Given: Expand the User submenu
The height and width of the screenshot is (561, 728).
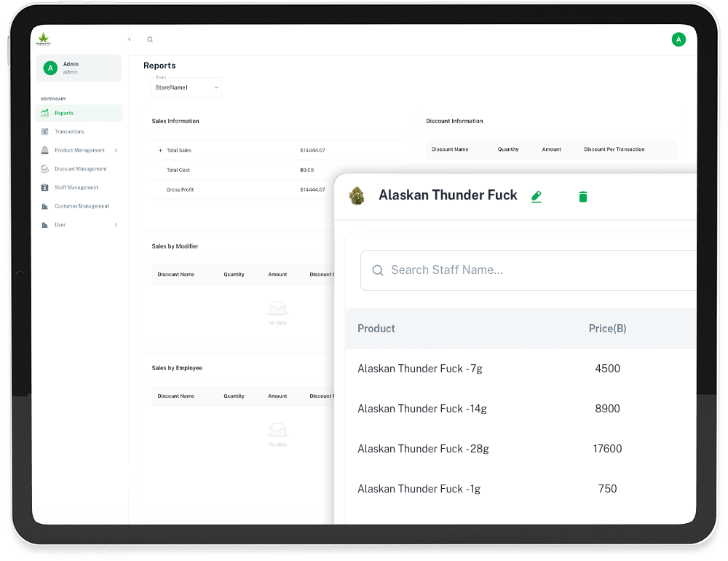Looking at the screenshot, I should click(116, 225).
